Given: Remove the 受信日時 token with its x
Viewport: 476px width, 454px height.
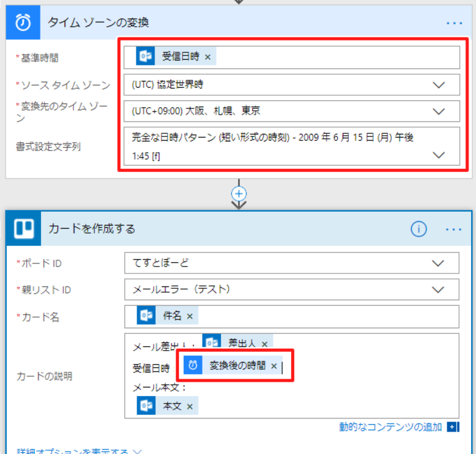Looking at the screenshot, I should pyautogui.click(x=207, y=57).
